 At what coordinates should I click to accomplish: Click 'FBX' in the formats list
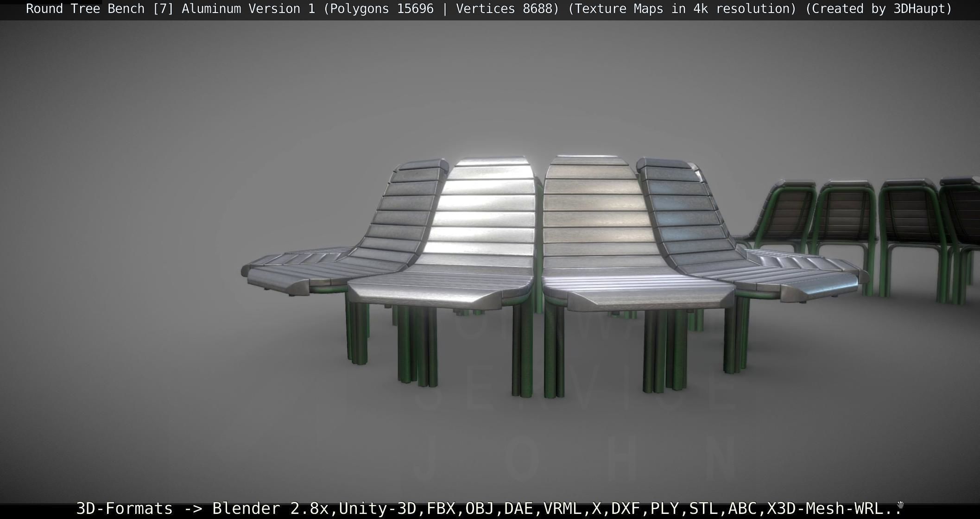(441, 508)
